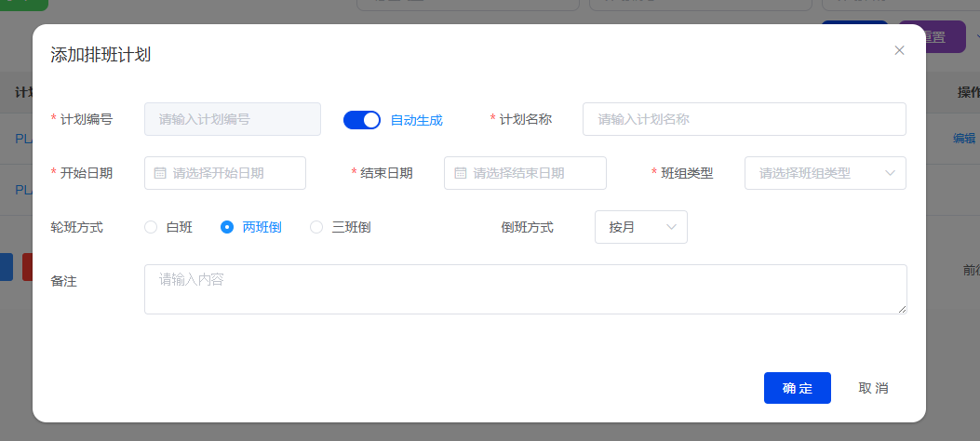Click the 编辑 link in background table
This screenshot has height=441, width=980.
pyautogui.click(x=964, y=139)
